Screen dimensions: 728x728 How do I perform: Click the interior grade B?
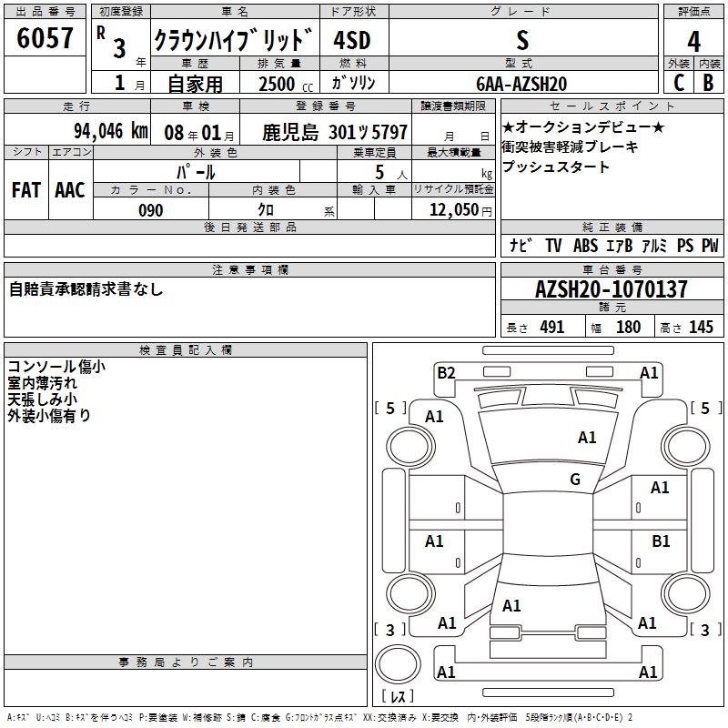pyautogui.click(x=708, y=83)
